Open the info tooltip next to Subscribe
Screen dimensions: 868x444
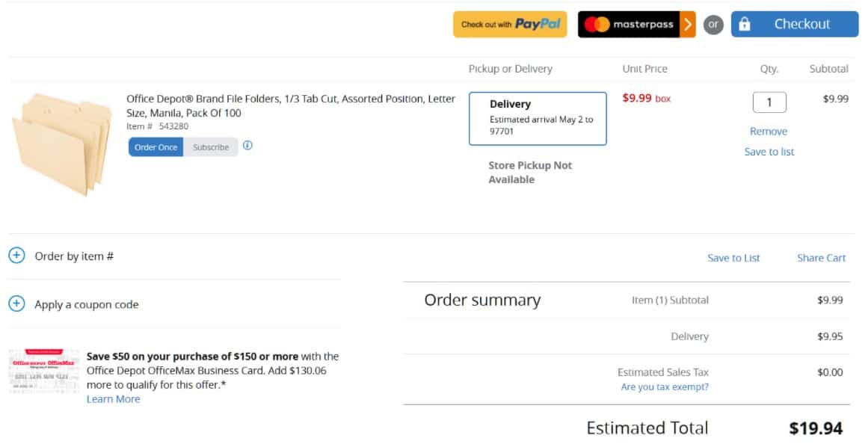click(x=247, y=146)
